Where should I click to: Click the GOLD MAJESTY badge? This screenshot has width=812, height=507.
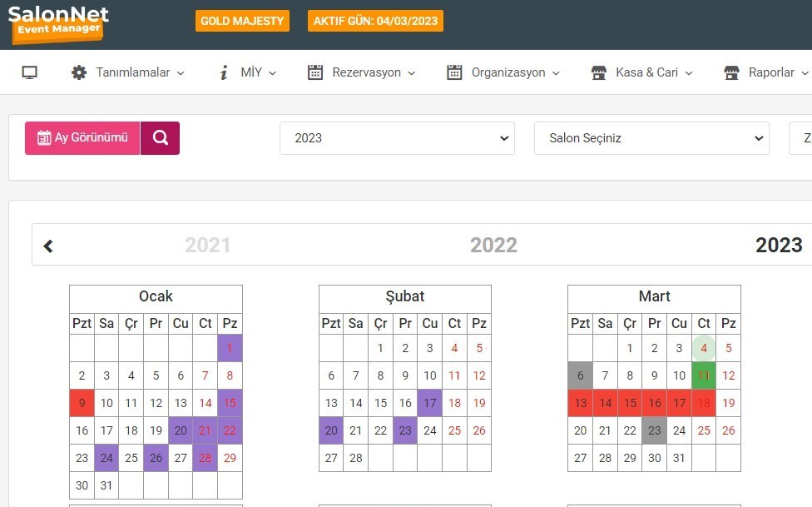click(x=242, y=21)
